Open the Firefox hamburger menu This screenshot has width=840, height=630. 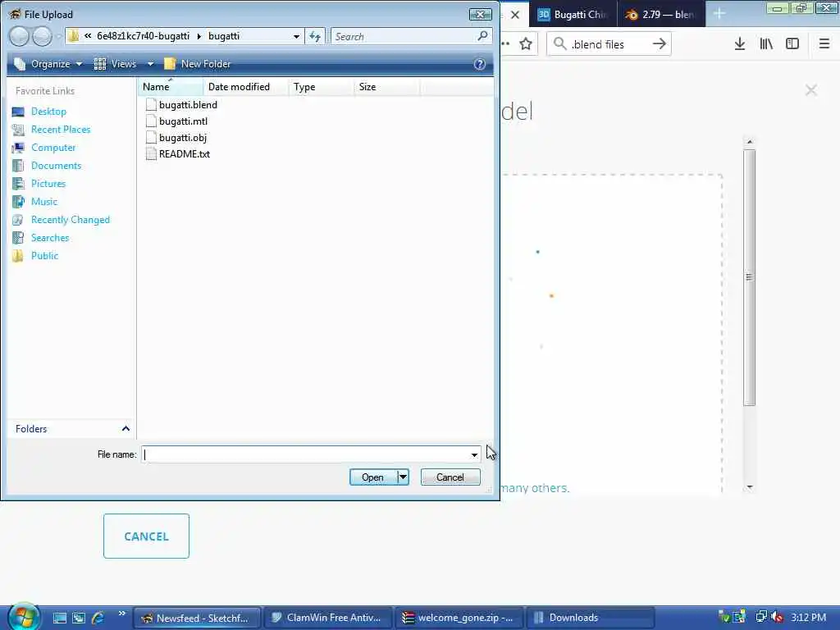click(824, 44)
